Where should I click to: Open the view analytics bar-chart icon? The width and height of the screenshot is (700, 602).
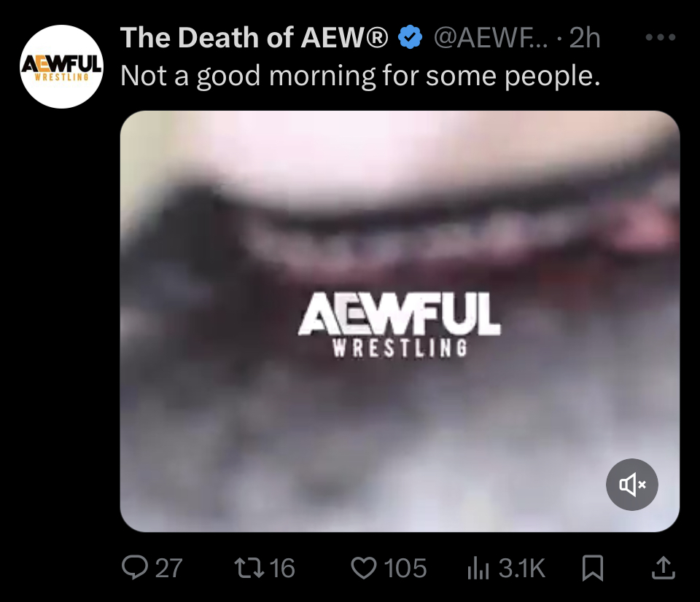pyautogui.click(x=478, y=569)
